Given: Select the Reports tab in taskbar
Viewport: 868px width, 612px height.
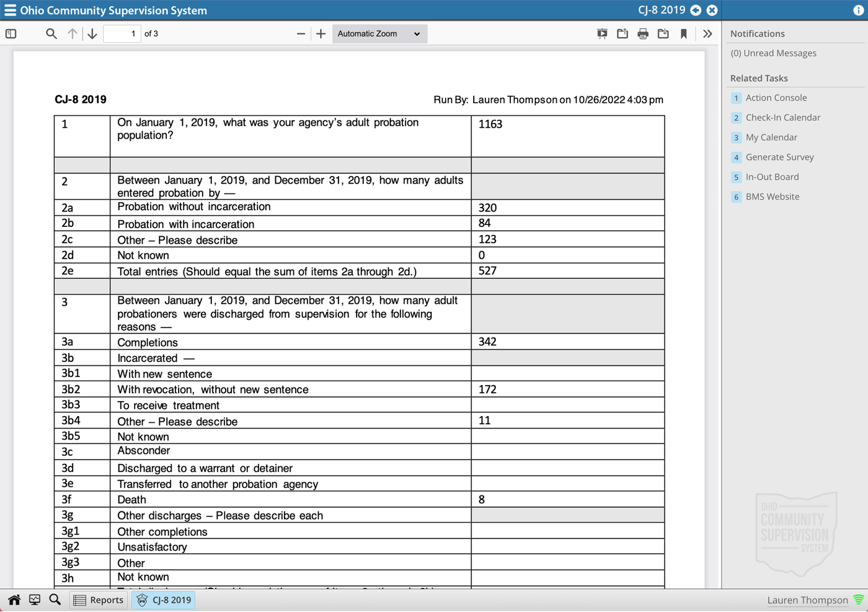Looking at the screenshot, I should [99, 600].
